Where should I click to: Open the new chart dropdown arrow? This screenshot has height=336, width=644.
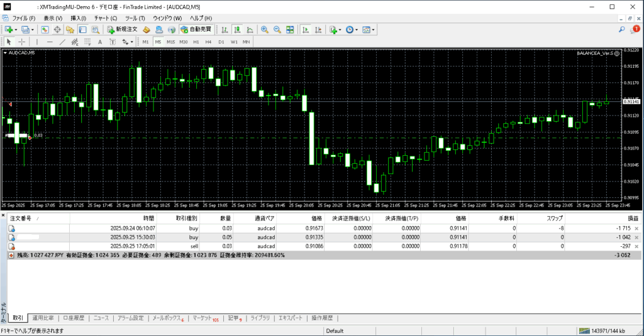pyautogui.click(x=16, y=30)
